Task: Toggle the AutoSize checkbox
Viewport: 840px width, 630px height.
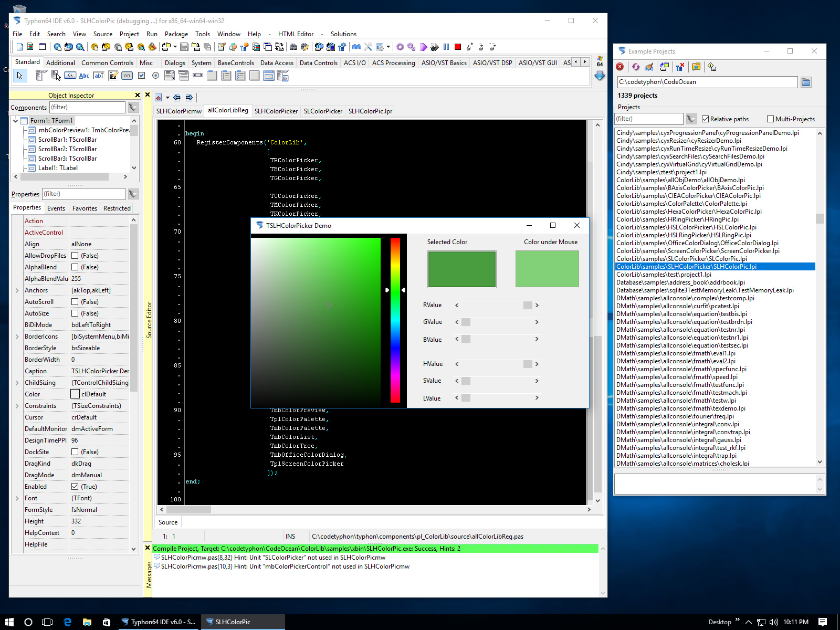Action: (x=75, y=313)
